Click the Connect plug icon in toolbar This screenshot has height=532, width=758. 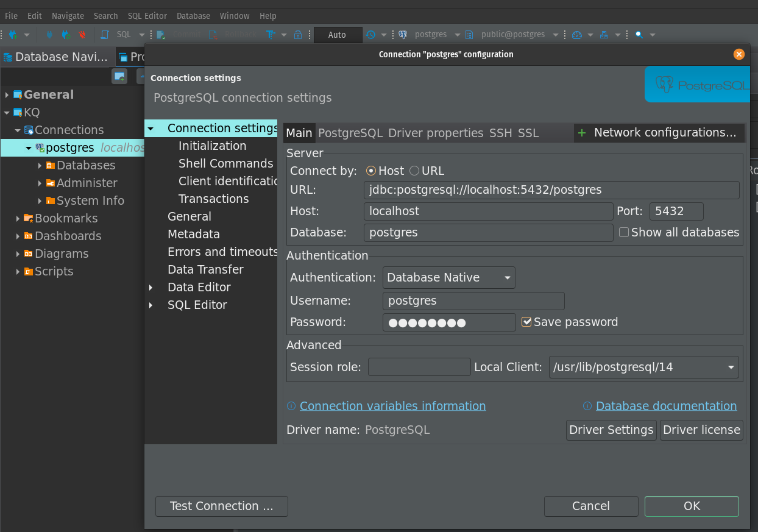[49, 35]
